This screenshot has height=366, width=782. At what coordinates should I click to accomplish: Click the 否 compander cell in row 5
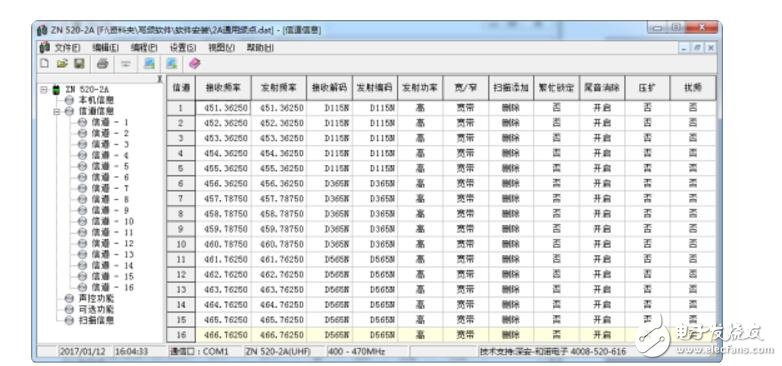click(647, 169)
